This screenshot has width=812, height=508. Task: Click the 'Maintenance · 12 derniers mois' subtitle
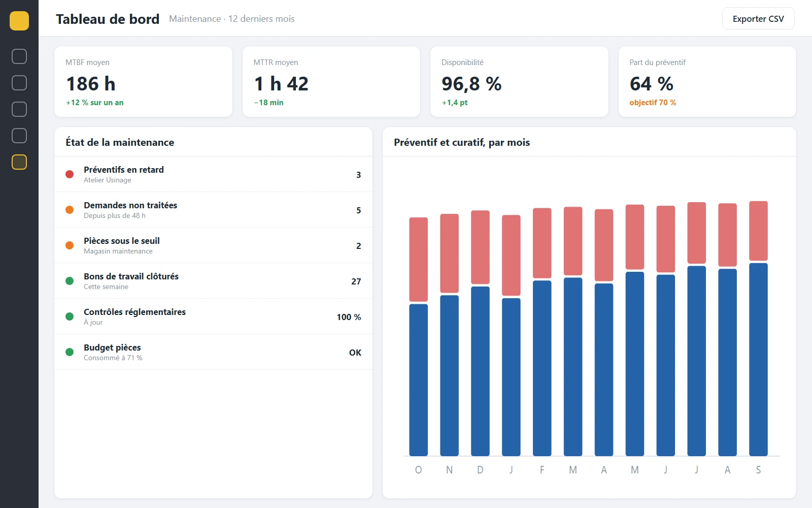232,19
